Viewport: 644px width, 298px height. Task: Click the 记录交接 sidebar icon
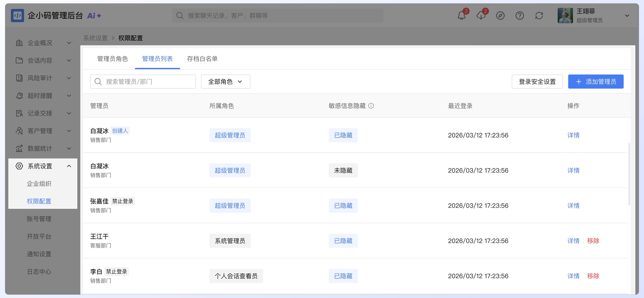click(19, 113)
